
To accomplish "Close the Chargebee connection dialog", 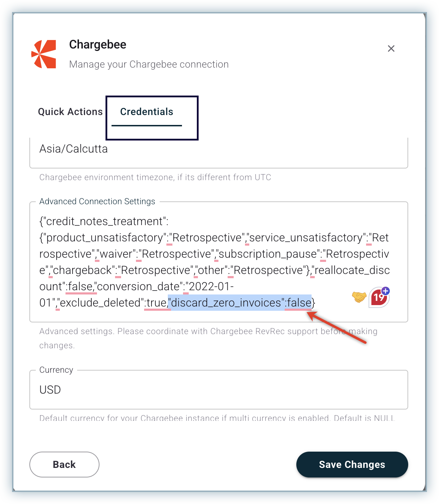I will click(391, 48).
